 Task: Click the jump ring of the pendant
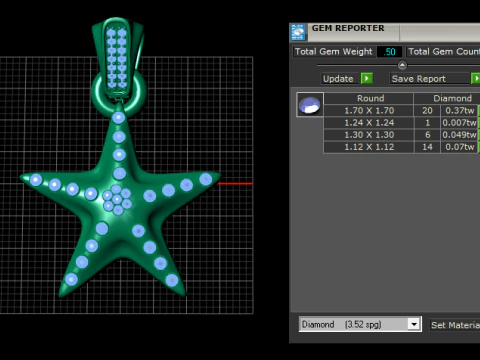click(x=119, y=93)
